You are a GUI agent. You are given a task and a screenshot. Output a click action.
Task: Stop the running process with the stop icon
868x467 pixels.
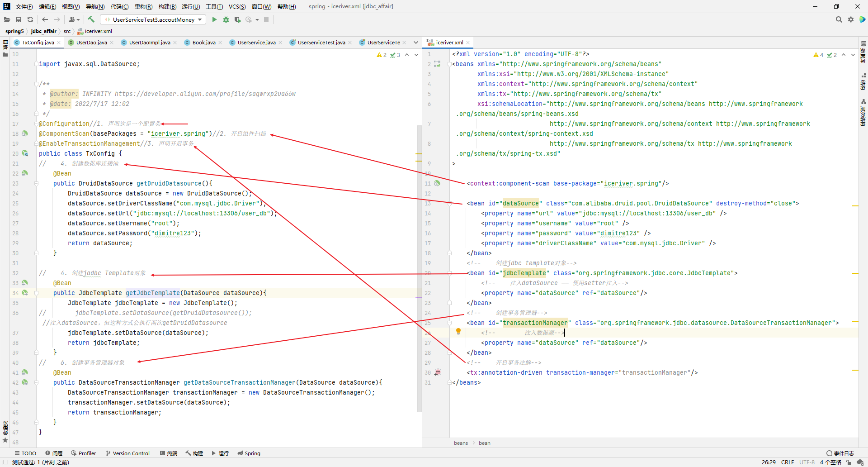click(x=266, y=19)
